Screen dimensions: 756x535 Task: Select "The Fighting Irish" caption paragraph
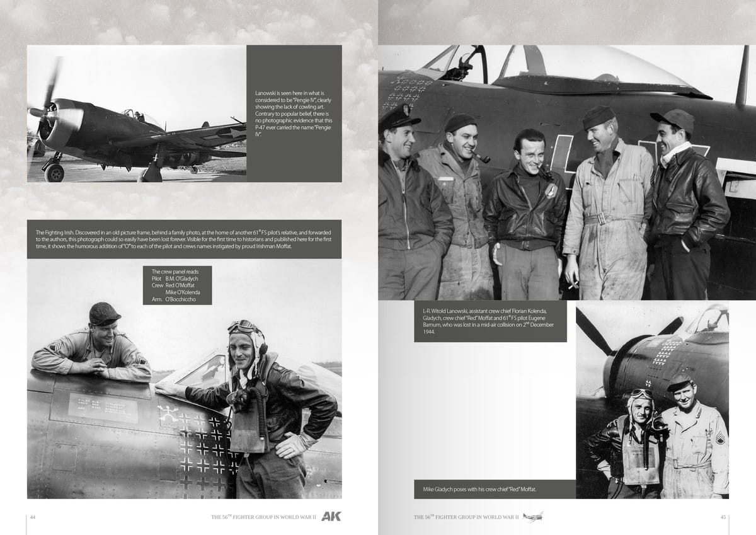point(184,239)
